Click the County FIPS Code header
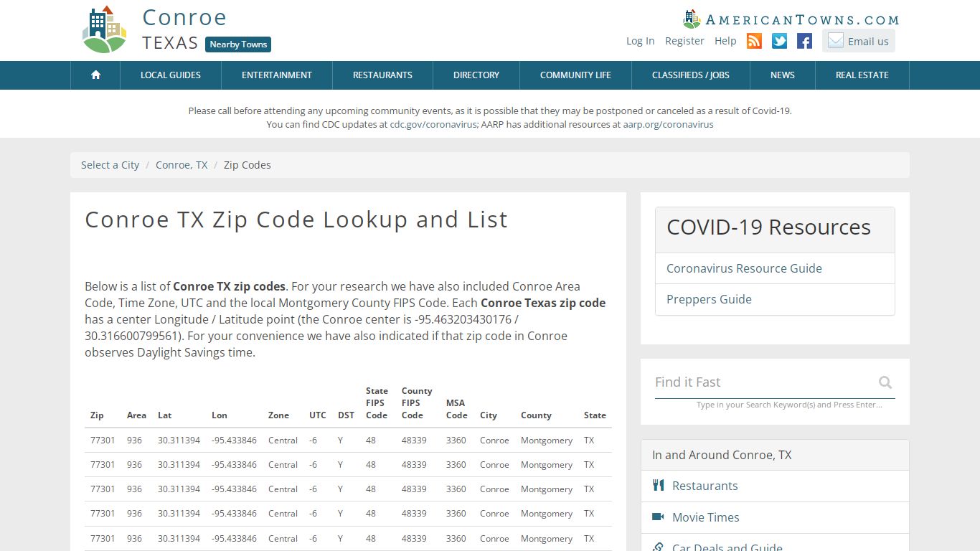 pos(417,403)
